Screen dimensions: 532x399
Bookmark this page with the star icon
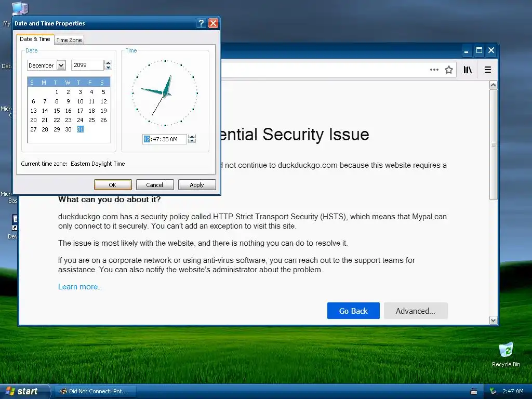(x=449, y=70)
